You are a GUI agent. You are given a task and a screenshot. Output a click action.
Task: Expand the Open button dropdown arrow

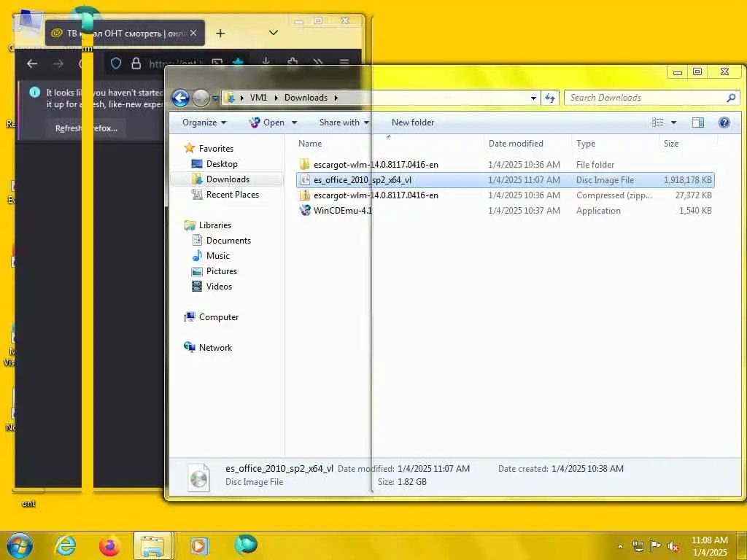coord(294,122)
